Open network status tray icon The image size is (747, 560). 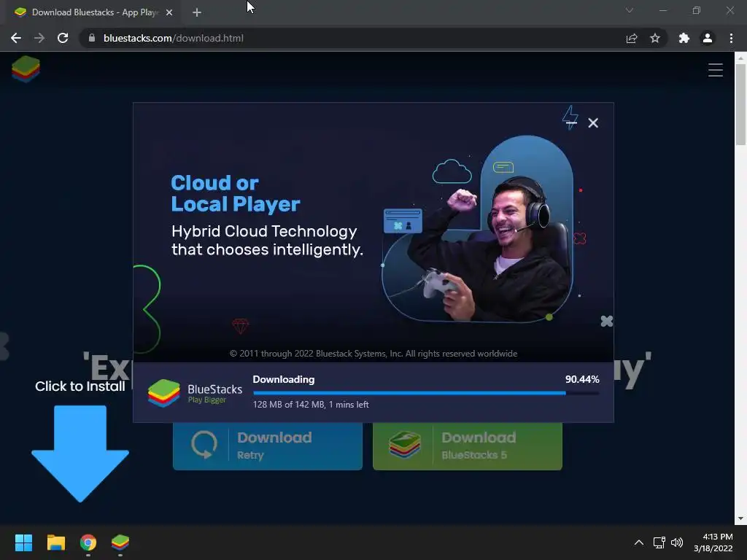click(x=659, y=542)
